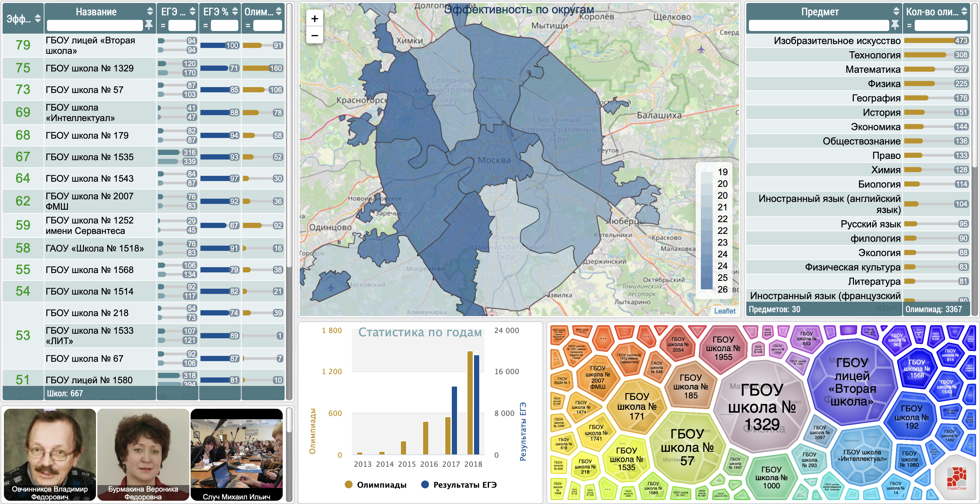Viewport: 980px width, 504px height.
Task: Select subject Русский язык
Action: coord(858,224)
